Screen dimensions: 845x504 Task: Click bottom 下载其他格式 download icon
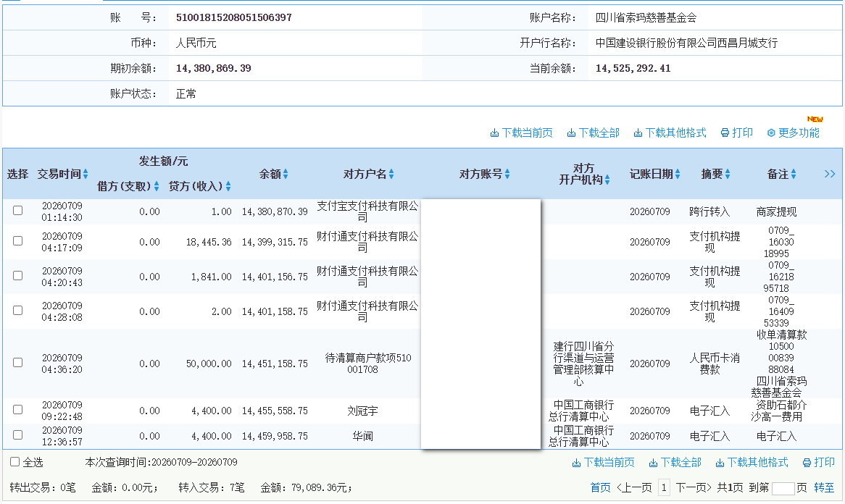tap(720, 463)
